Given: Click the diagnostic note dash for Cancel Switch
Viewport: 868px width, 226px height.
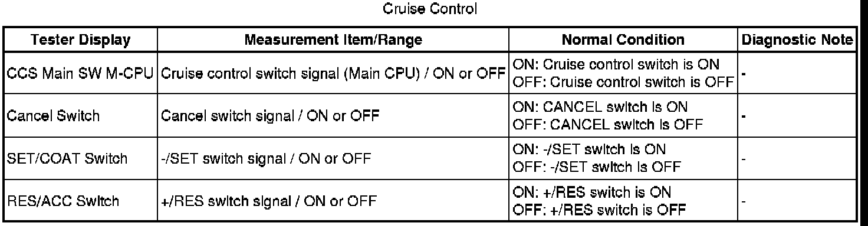Looking at the screenshot, I should point(744,116).
